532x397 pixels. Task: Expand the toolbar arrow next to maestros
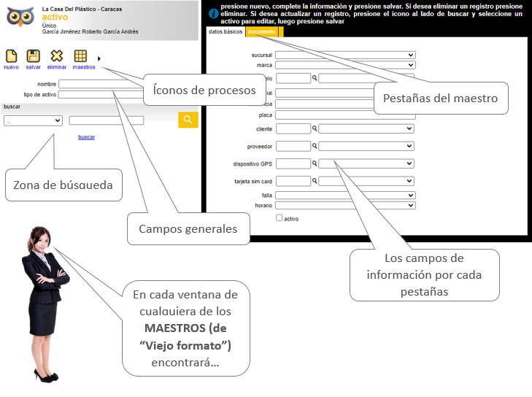click(x=99, y=58)
